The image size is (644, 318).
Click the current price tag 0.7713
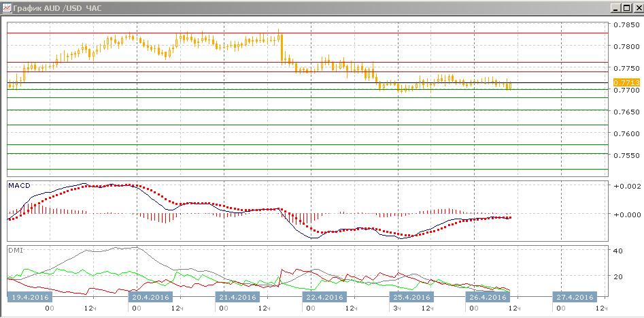(x=626, y=82)
